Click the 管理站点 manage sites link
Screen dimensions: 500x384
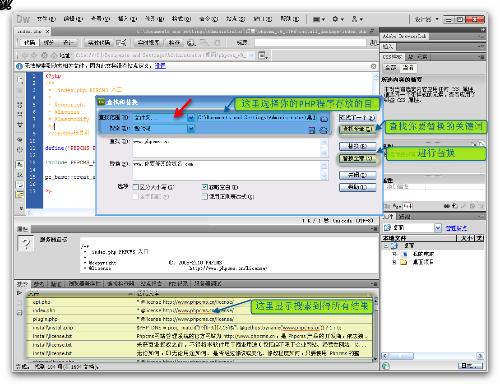coord(456,228)
